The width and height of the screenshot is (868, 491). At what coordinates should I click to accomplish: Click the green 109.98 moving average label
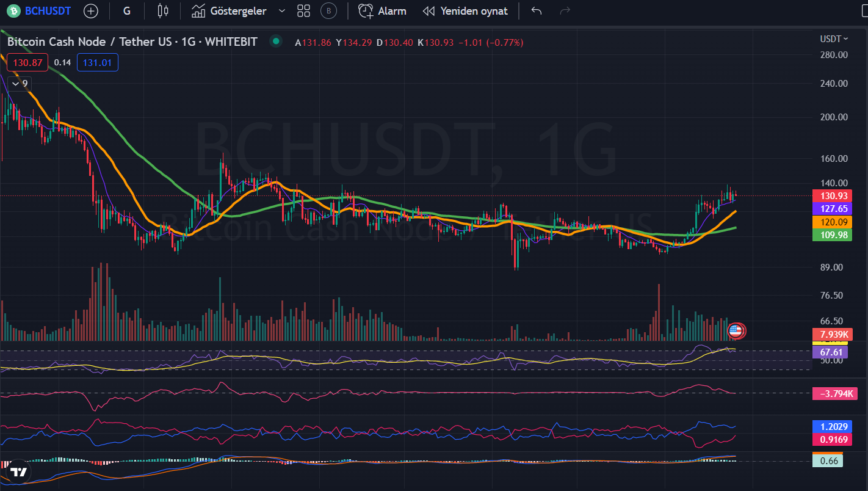pos(833,235)
